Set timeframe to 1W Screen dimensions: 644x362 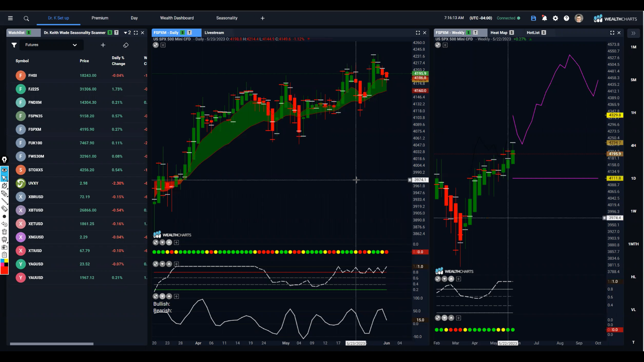coord(633,212)
